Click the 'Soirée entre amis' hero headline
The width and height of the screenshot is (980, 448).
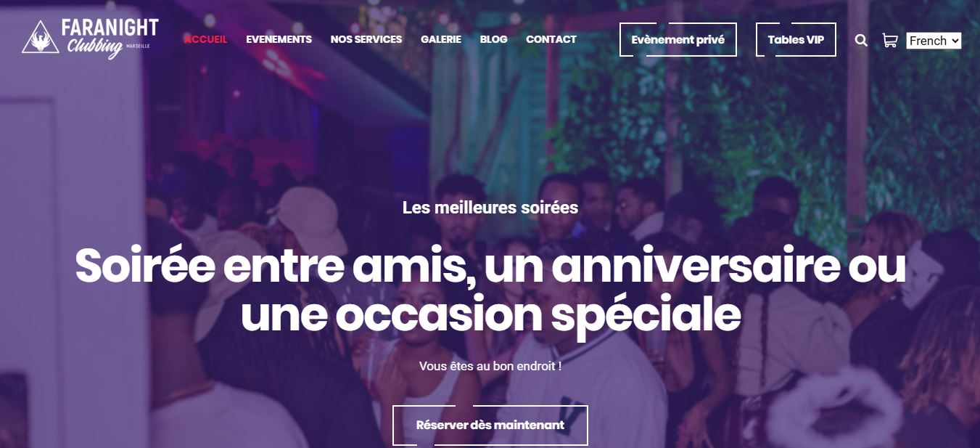pyautogui.click(x=490, y=290)
